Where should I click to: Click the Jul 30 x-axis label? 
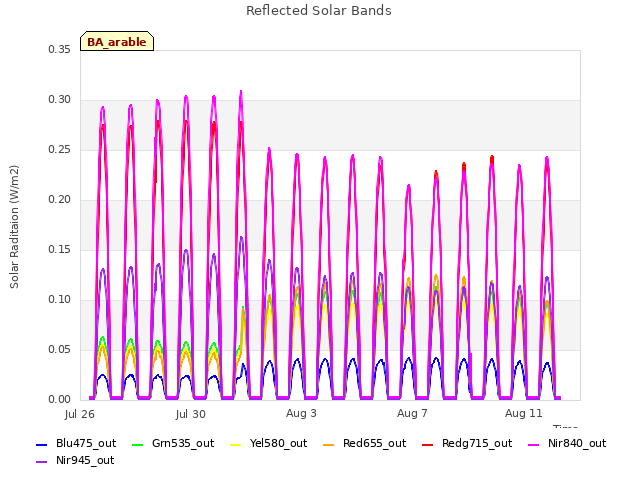(x=191, y=414)
